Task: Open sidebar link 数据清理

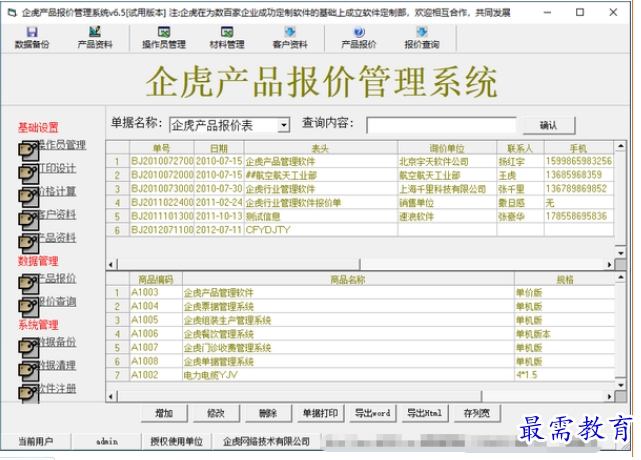Action: [x=57, y=365]
